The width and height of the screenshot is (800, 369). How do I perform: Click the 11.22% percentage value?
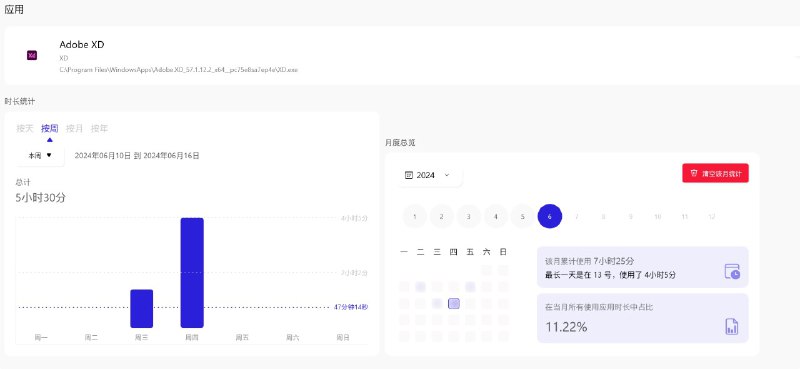click(x=566, y=327)
